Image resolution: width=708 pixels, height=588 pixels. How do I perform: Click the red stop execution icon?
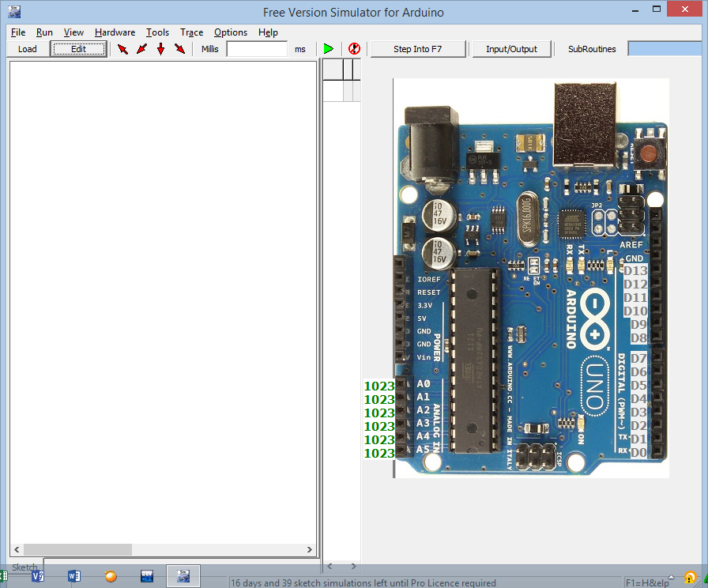[x=353, y=48]
